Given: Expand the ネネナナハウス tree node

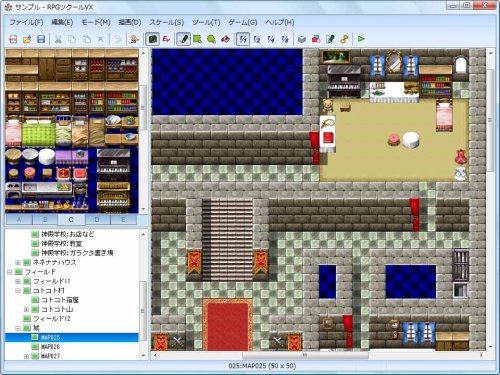Looking at the screenshot, I should click(18, 263).
